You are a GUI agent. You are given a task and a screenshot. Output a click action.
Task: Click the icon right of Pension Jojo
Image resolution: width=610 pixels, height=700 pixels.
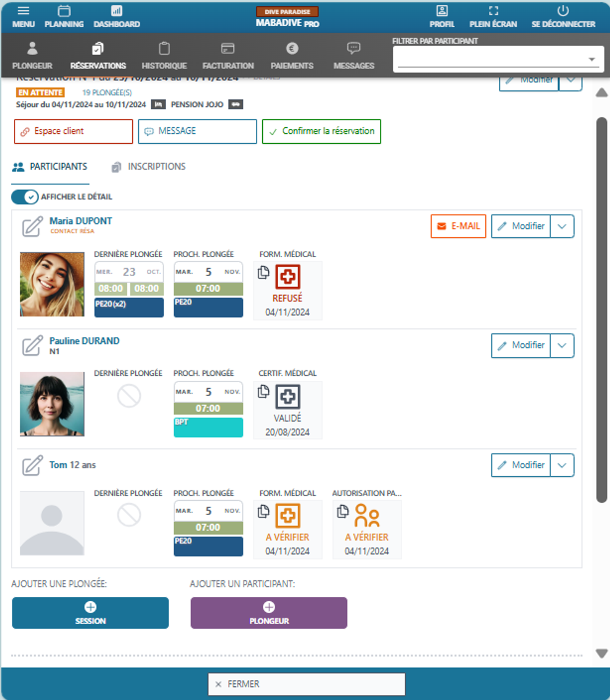pyautogui.click(x=236, y=104)
